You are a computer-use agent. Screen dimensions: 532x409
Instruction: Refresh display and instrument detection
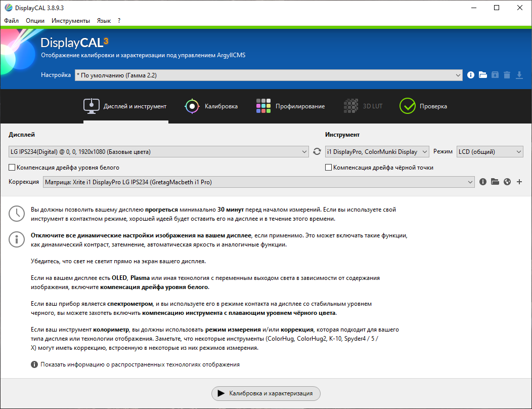coord(317,151)
